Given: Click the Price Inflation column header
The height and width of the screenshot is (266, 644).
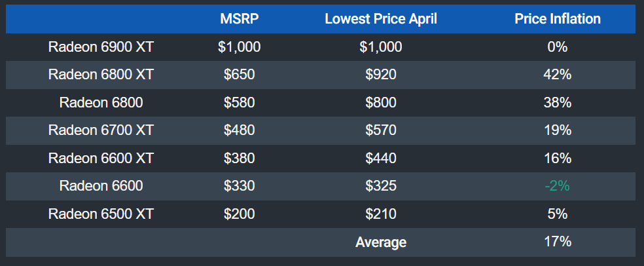Looking at the screenshot, I should tap(558, 19).
